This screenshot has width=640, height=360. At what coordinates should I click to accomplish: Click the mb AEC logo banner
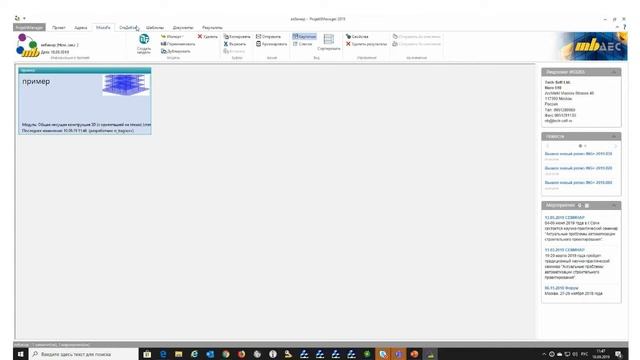(x=593, y=46)
